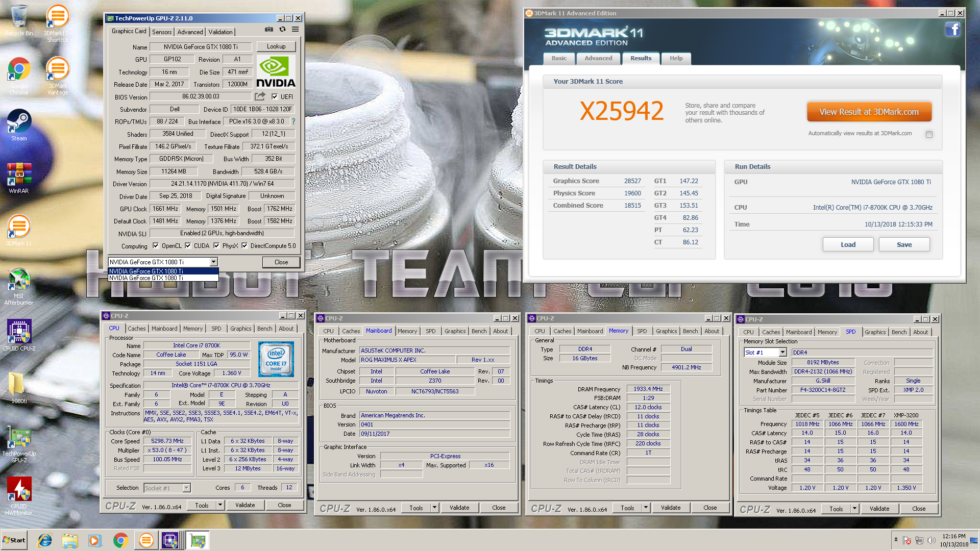Screen dimensions: 980x551
Task: Click Lookup button in GPU-Z
Action: 276,46
